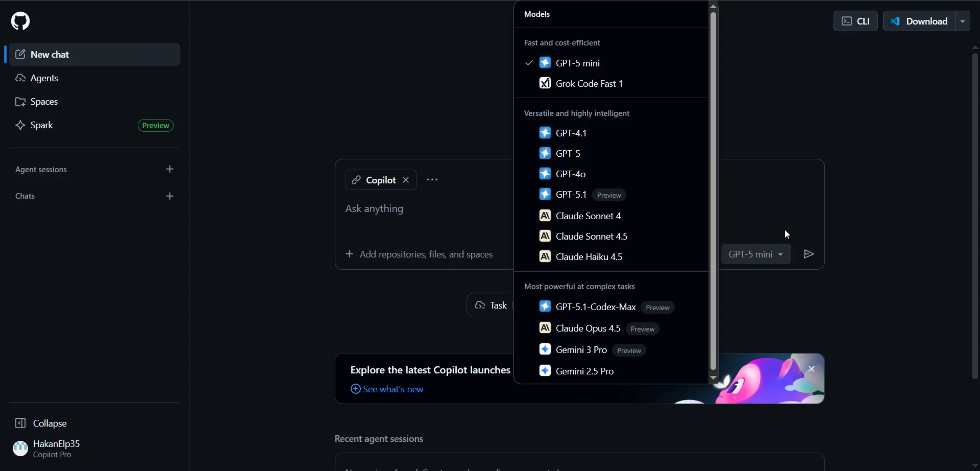Viewport: 980px width, 471px height.
Task: Click the GPT-5.1-Codex-Max model icon
Action: pos(545,307)
